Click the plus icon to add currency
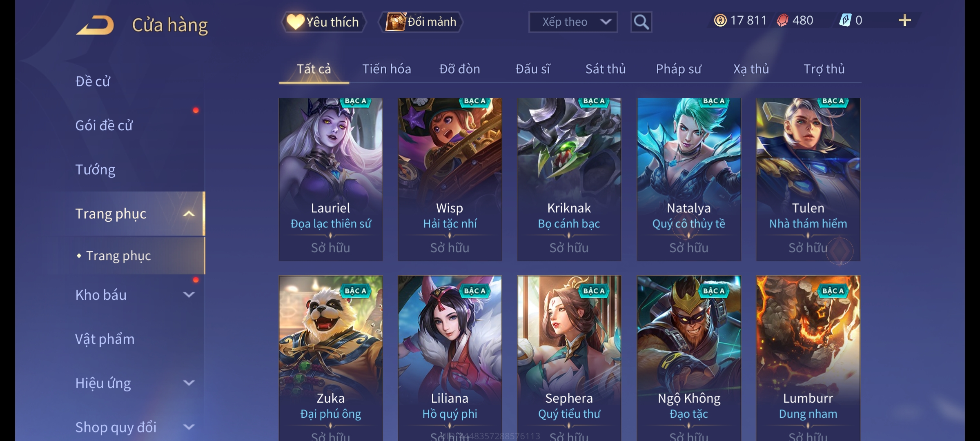The image size is (980, 441). (905, 20)
